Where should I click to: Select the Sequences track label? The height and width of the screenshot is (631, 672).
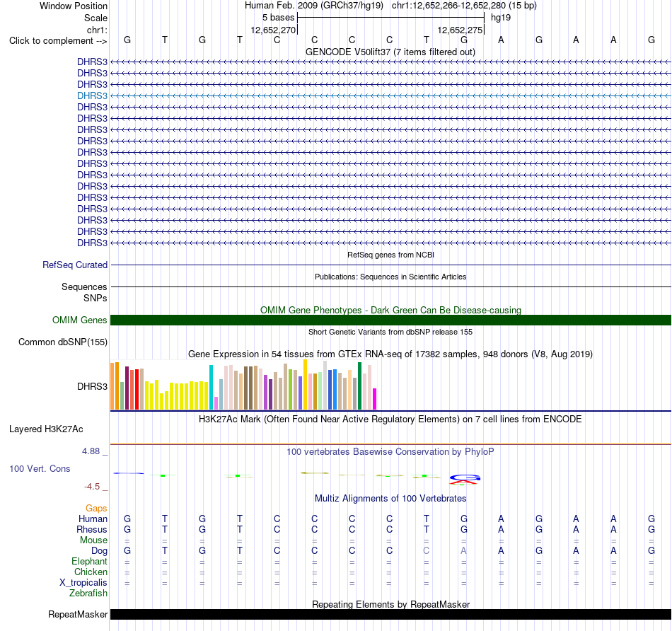tap(84, 286)
